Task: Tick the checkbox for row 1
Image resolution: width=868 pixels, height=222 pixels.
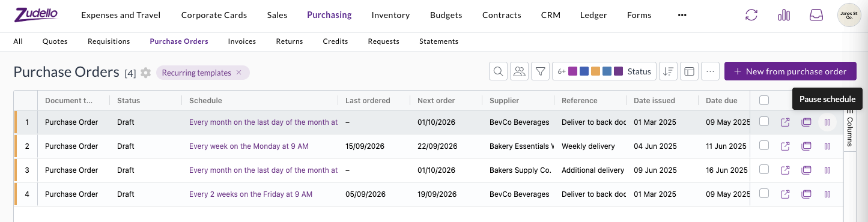Action: click(763, 121)
